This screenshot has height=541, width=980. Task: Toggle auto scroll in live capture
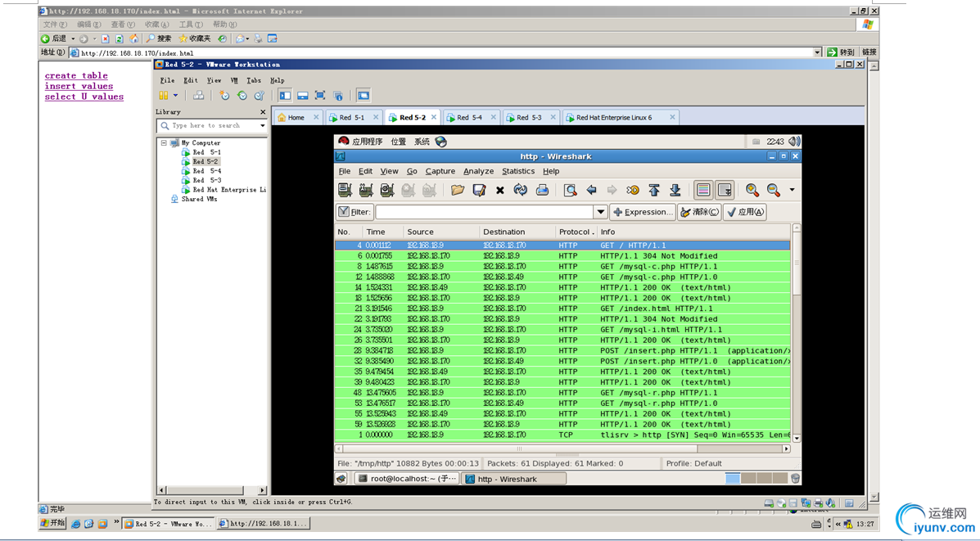pyautogui.click(x=725, y=190)
